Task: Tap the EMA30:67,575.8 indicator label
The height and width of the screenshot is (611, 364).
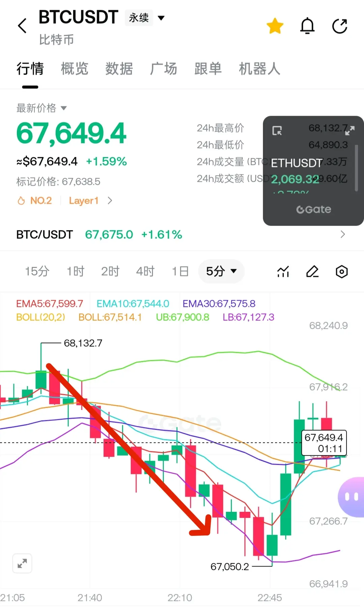Action: click(219, 304)
